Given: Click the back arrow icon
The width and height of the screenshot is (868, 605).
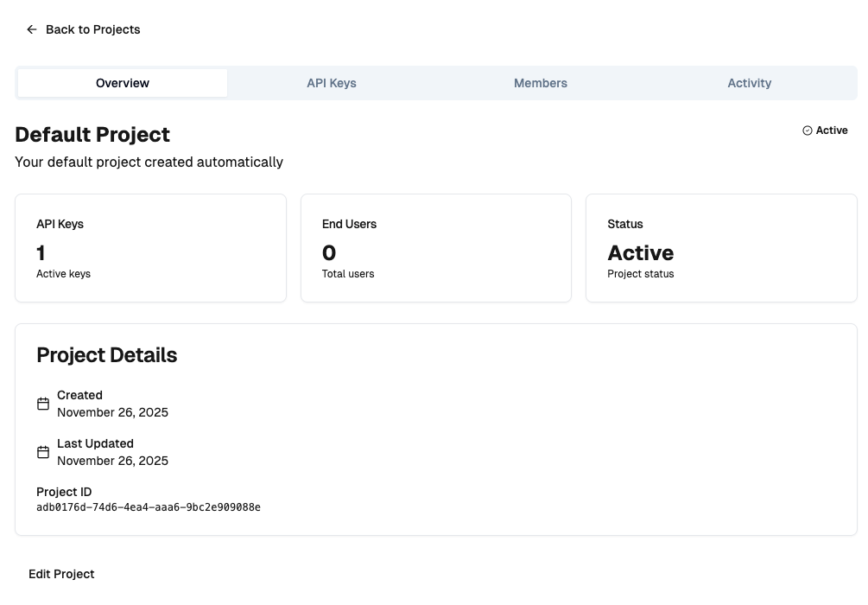Looking at the screenshot, I should coord(31,29).
